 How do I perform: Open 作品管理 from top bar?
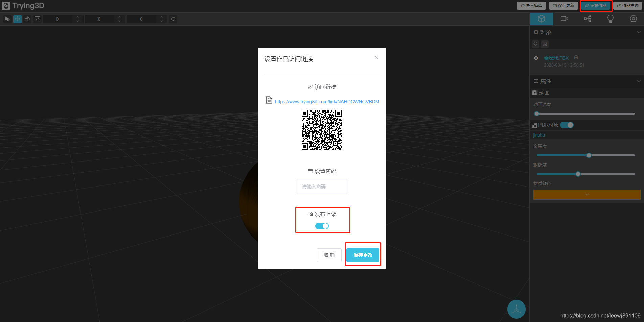click(628, 6)
